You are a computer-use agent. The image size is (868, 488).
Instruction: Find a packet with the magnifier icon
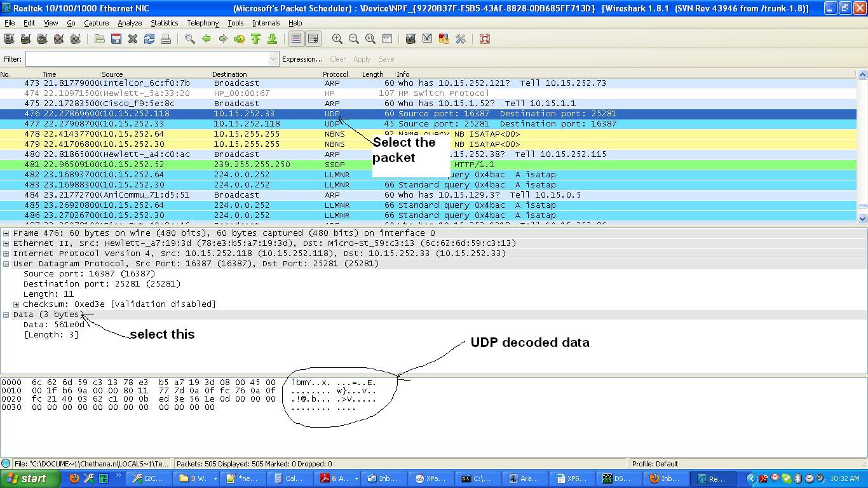[190, 39]
